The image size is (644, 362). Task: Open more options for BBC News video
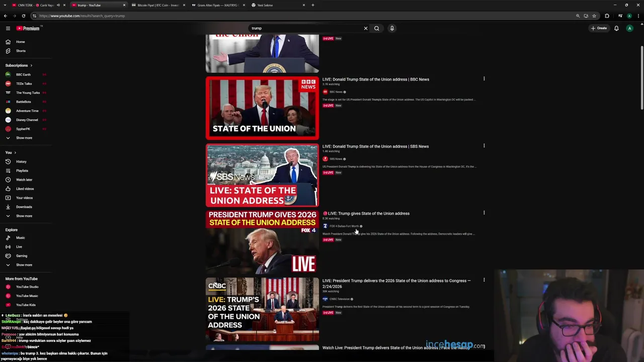click(484, 78)
